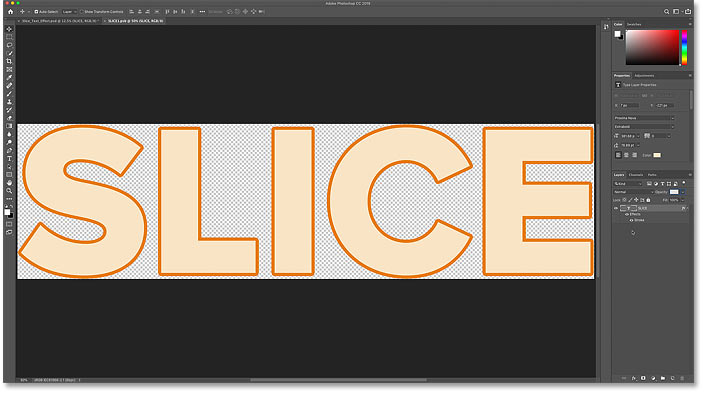Open the tracking value dropdown
Viewport: 704px width, 394px height.
(x=669, y=136)
